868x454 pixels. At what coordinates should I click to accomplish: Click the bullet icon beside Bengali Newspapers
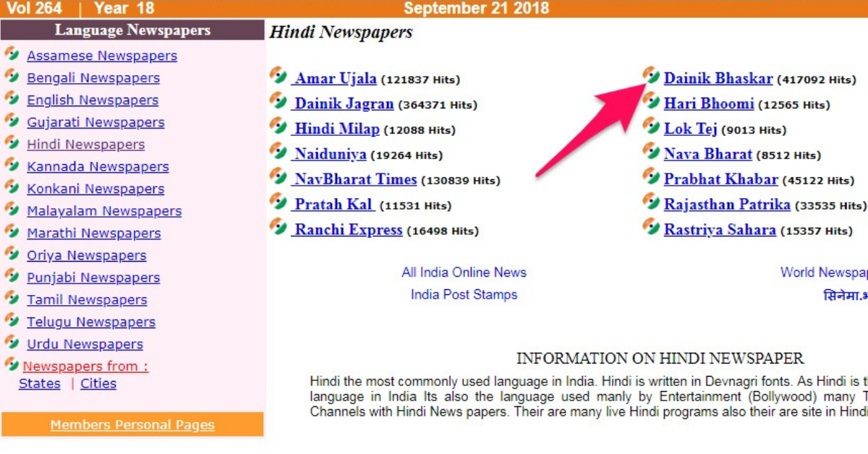click(x=12, y=76)
